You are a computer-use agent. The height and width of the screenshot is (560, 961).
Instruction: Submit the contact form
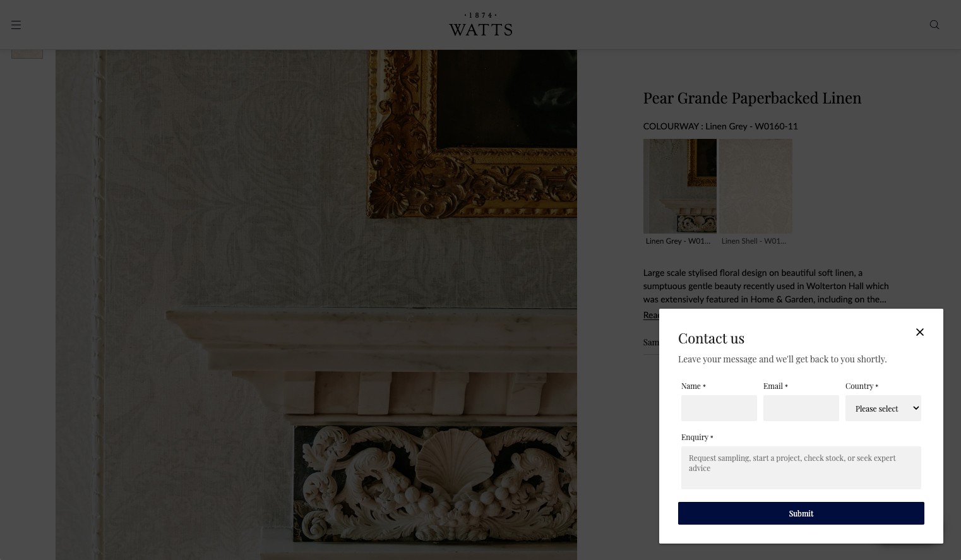tap(801, 513)
